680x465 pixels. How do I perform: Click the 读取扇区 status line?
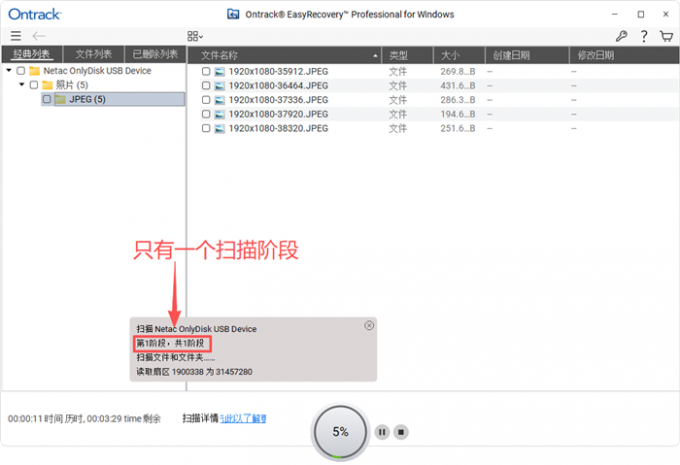(x=194, y=372)
